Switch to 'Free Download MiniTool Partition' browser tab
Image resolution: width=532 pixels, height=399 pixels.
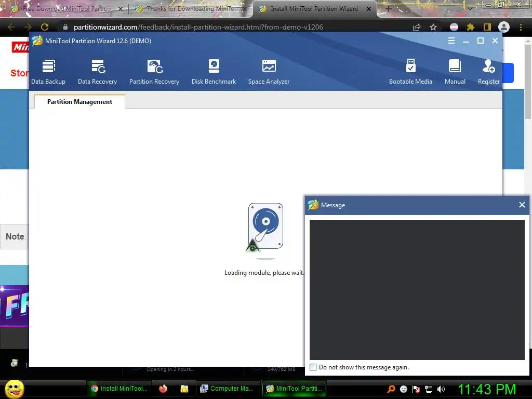pos(66,9)
